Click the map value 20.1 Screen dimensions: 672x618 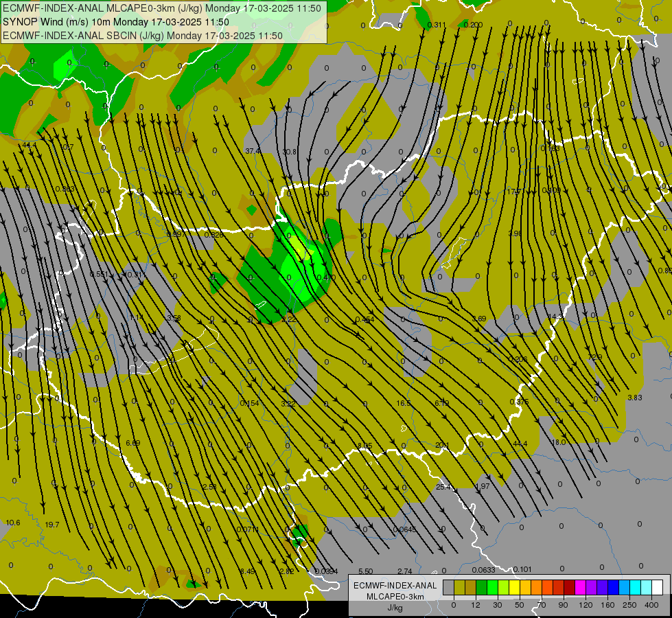(442, 445)
